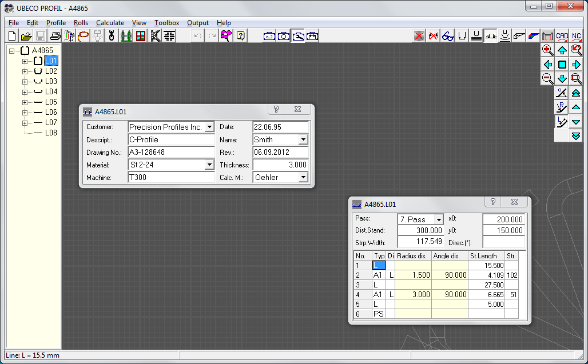
Task: Open the Rolls menu
Action: tap(81, 23)
